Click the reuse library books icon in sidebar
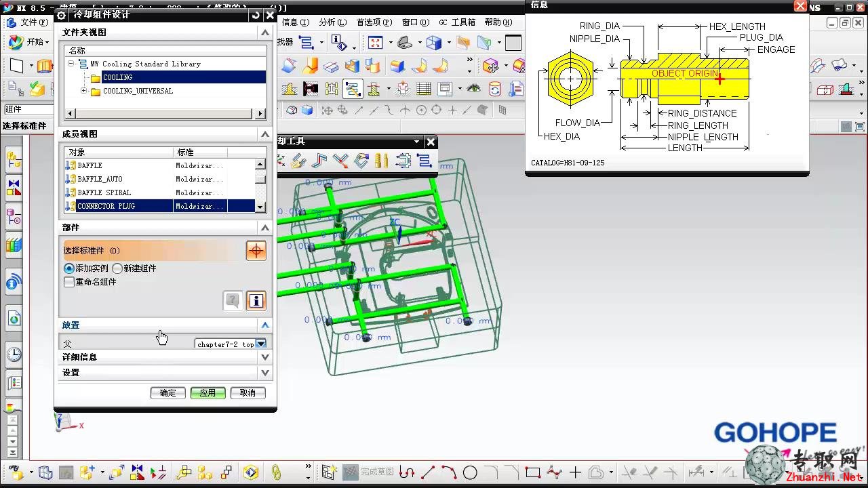Viewport: 868px width, 488px height. coord(14,245)
